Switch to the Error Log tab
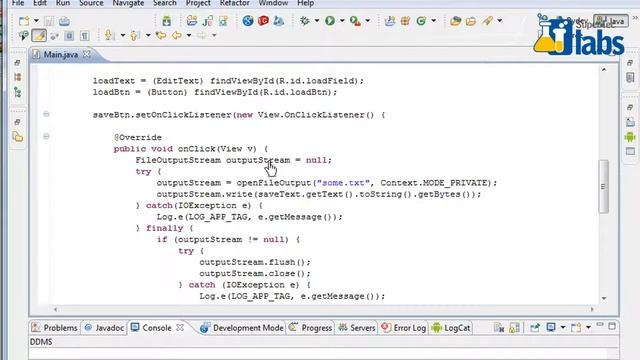Screen dimensions: 640x360 404,328
